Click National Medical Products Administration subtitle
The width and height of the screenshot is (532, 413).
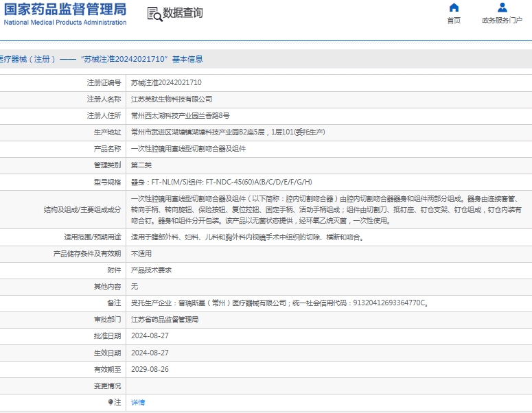(65, 23)
